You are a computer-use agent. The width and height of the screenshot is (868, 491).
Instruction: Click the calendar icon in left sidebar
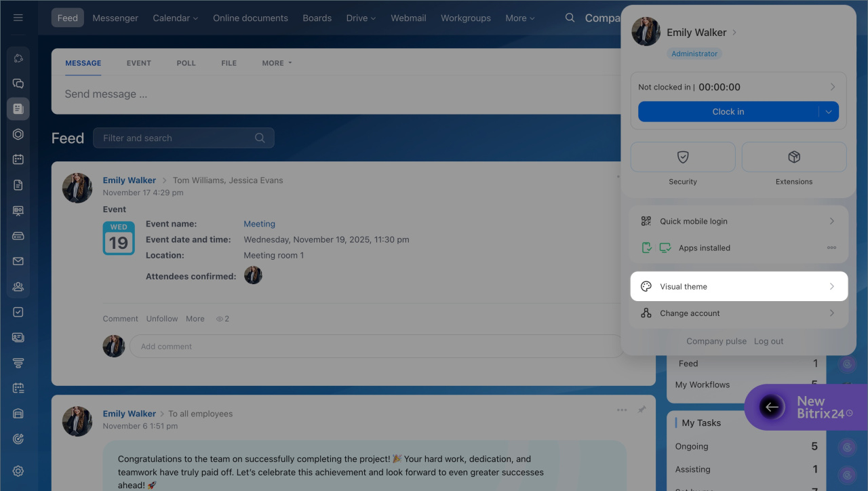point(18,159)
